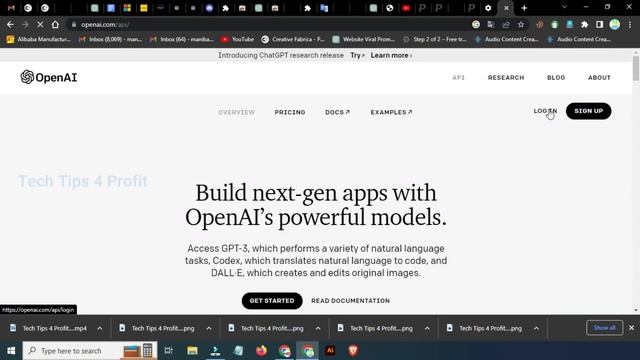This screenshot has width=640, height=360.
Task: Open the Creative Fabrica bookmark
Action: click(293, 39)
